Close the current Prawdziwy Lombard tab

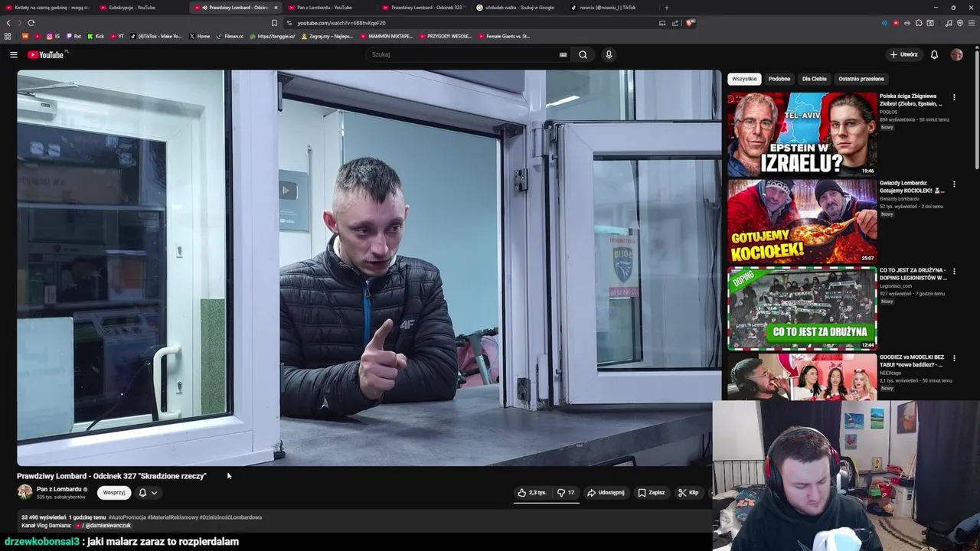pyautogui.click(x=276, y=8)
